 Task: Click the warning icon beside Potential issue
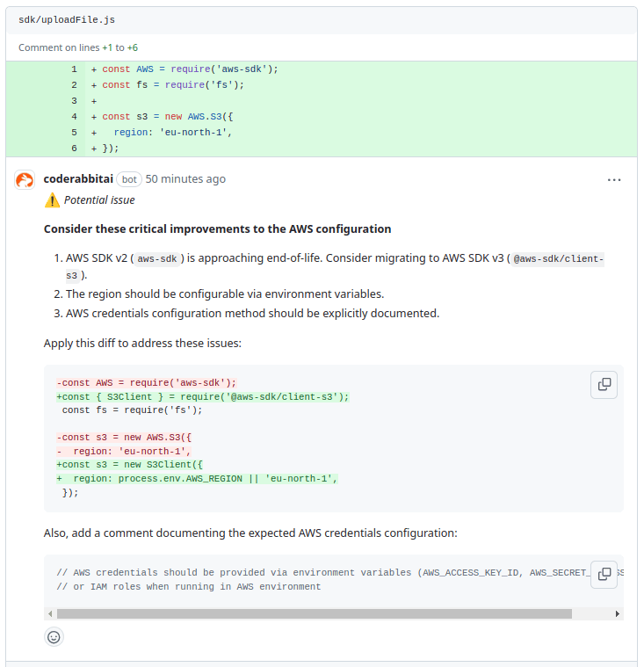tap(52, 200)
